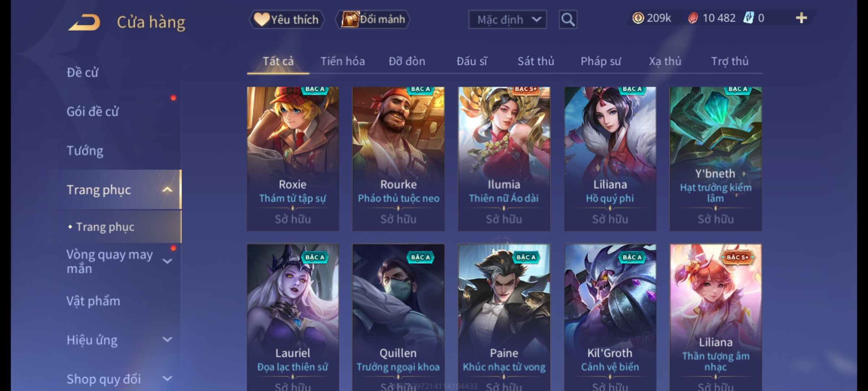
Task: Tap the blue voucher currency icon
Action: click(748, 18)
